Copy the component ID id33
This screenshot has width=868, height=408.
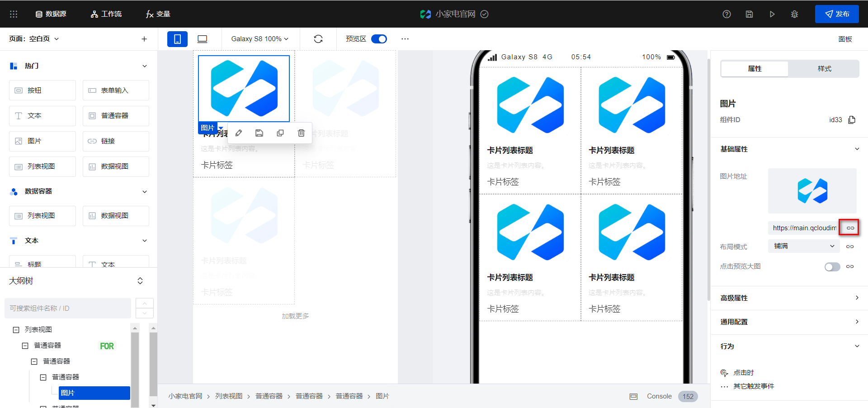pyautogui.click(x=852, y=120)
